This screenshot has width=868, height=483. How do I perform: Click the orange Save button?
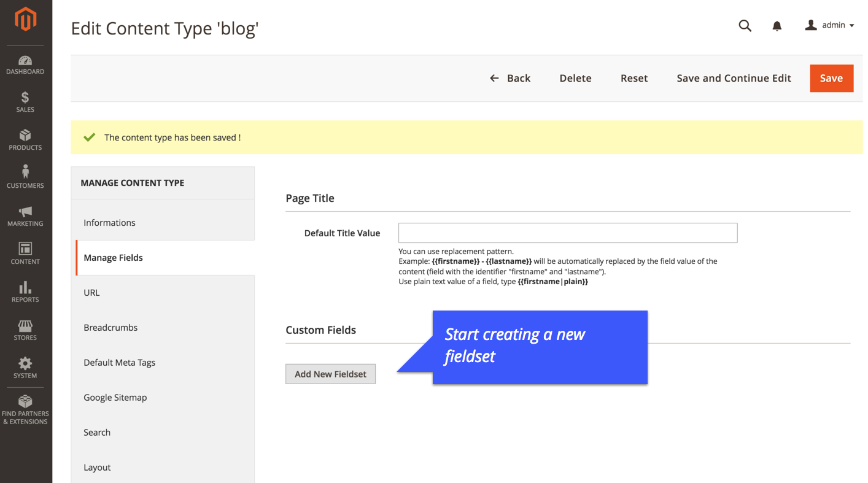pos(832,78)
